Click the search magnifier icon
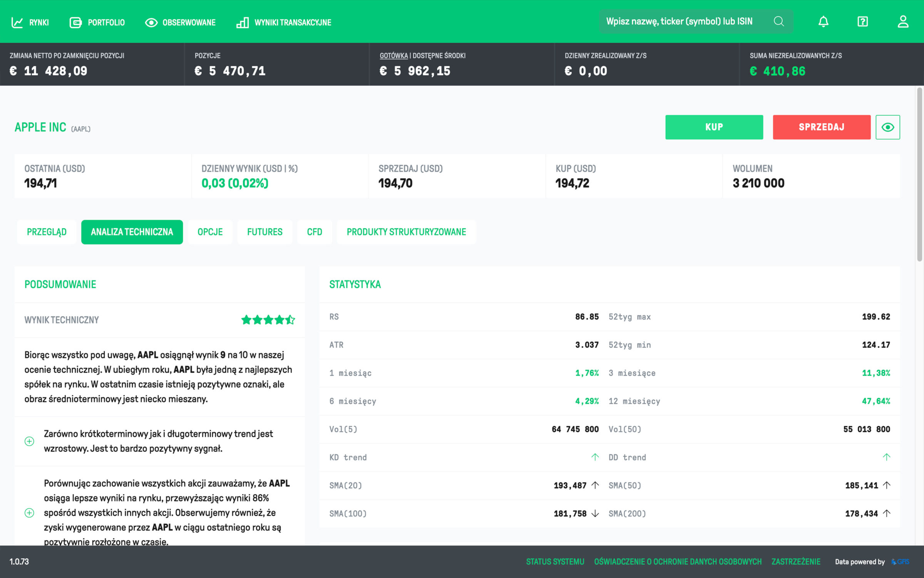The height and width of the screenshot is (578, 924). coord(778,21)
